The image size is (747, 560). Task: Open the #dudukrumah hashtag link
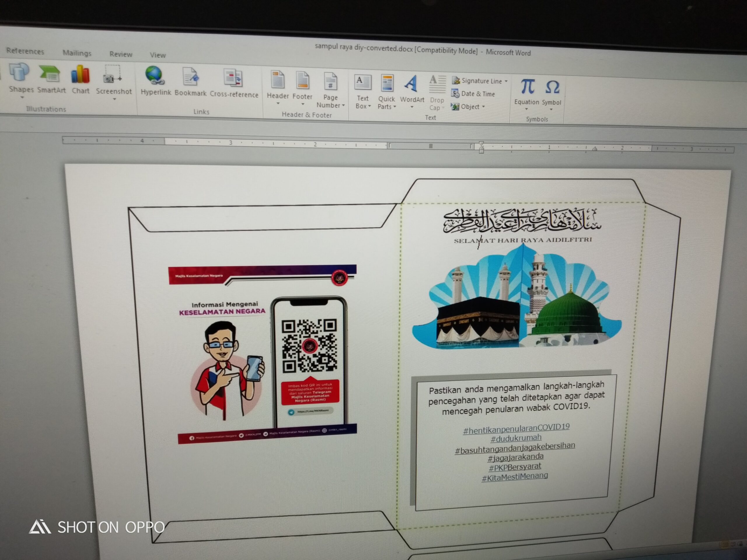coord(516,438)
